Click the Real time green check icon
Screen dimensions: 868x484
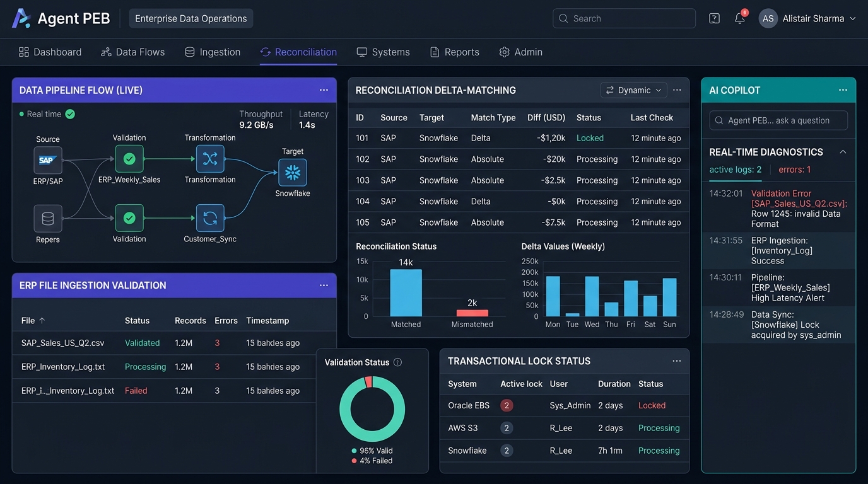70,114
